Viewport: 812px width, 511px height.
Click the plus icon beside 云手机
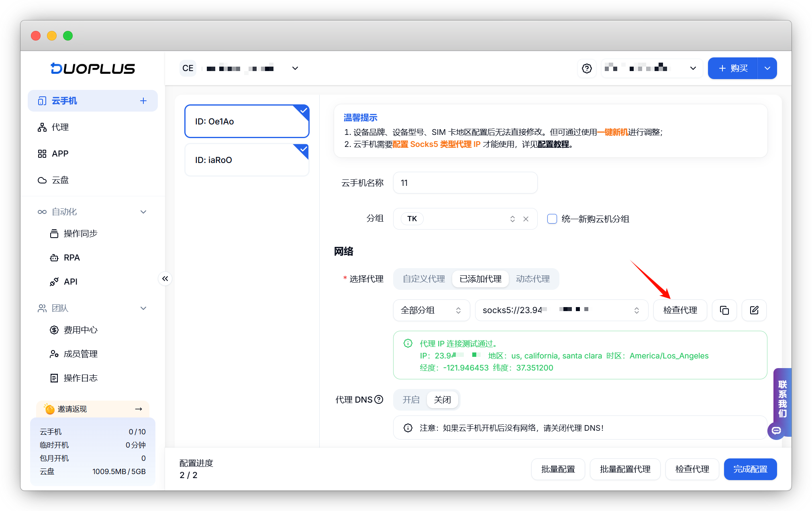click(x=143, y=101)
